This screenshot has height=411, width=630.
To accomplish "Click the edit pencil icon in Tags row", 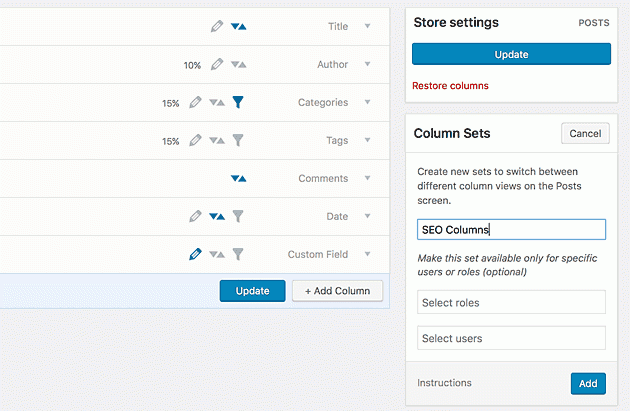I will [x=195, y=140].
